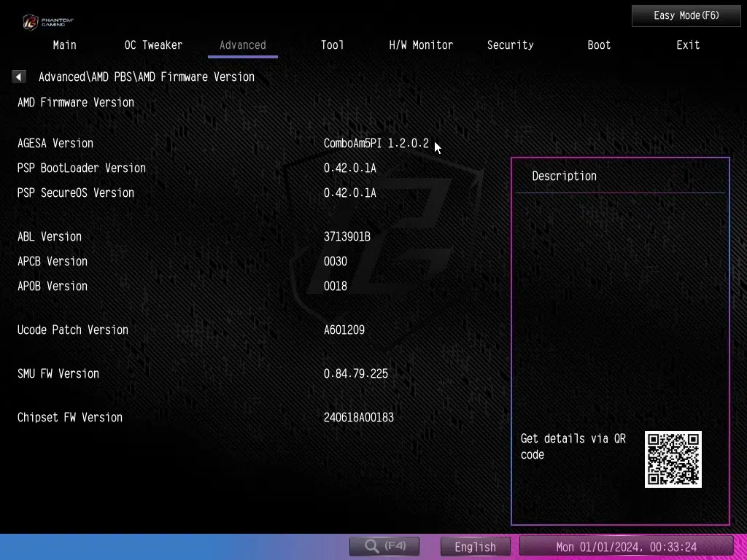Image resolution: width=747 pixels, height=560 pixels.
Task: Click the QR code image
Action: tap(673, 459)
